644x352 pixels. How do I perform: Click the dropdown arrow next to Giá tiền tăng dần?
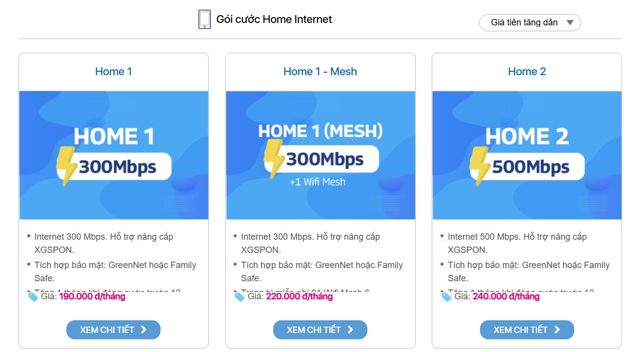tap(569, 22)
